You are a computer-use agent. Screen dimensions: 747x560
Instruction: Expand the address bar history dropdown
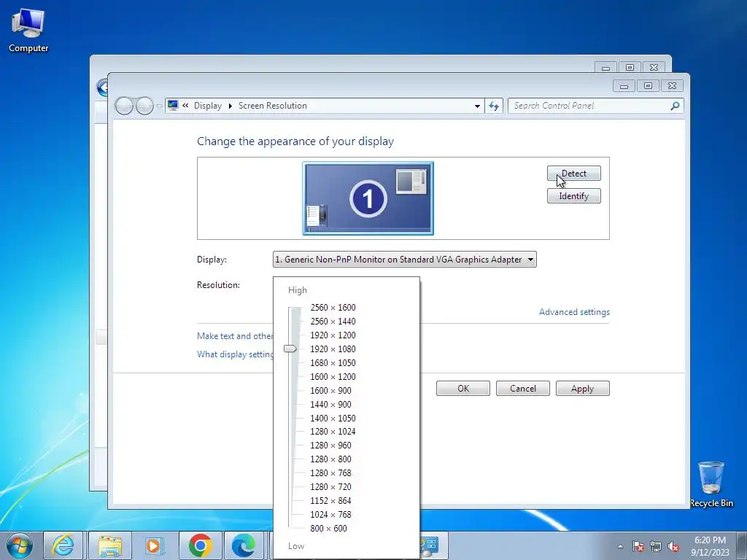point(477,106)
